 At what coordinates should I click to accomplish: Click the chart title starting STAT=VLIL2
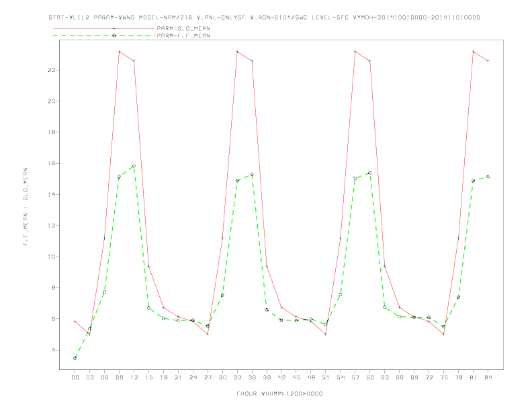tap(264, 17)
